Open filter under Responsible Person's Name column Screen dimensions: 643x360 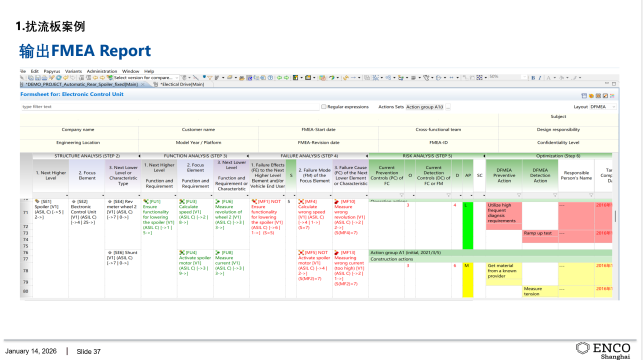[x=591, y=195]
